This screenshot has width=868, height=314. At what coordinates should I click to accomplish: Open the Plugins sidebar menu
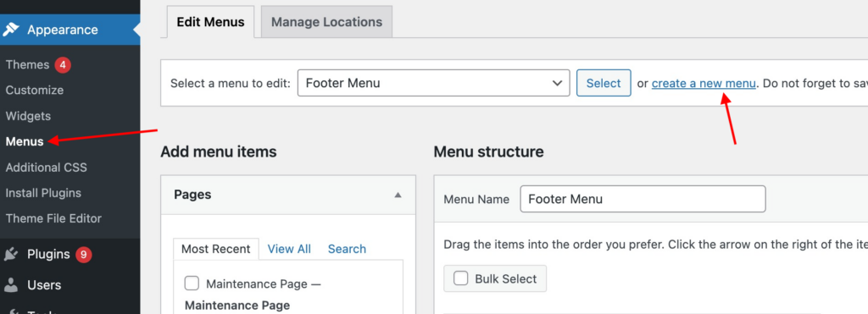pos(48,254)
